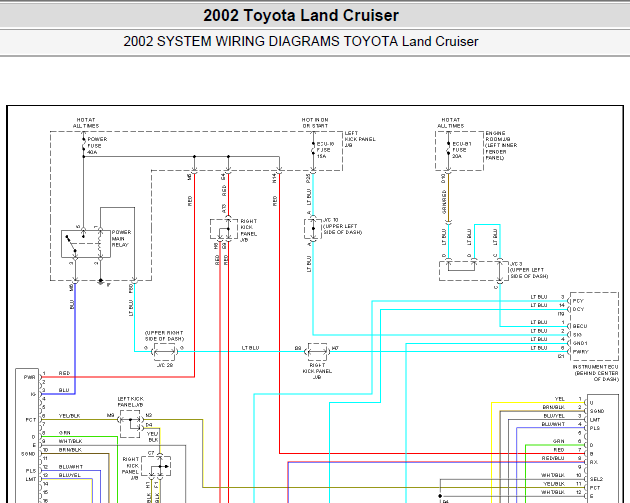Viewport: 630px width, 503px height.
Task: Select the "INSTRUMENT ECU" label
Action: click(x=595, y=367)
